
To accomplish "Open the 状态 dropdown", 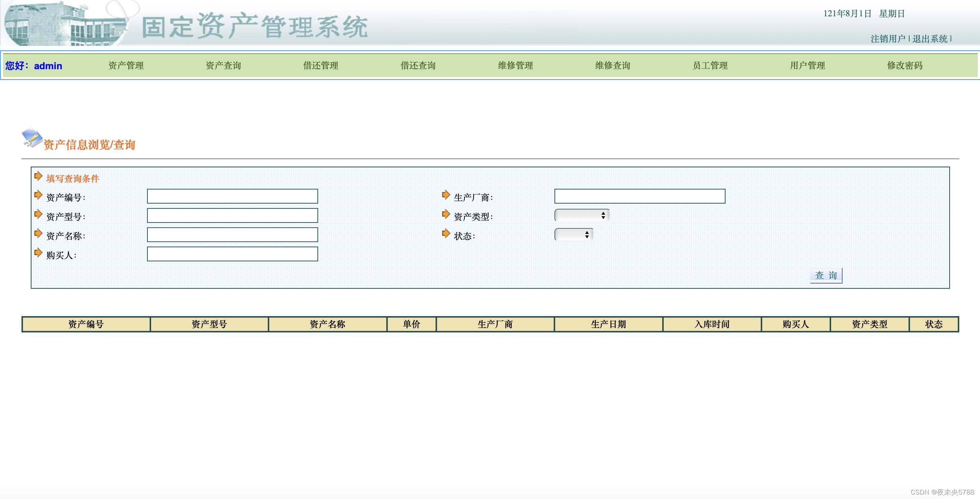I will [574, 235].
